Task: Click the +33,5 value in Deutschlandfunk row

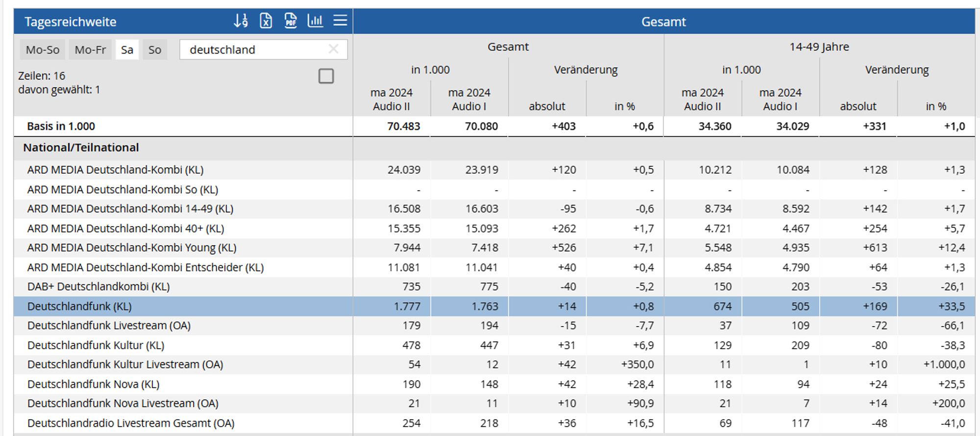Action: tap(951, 306)
